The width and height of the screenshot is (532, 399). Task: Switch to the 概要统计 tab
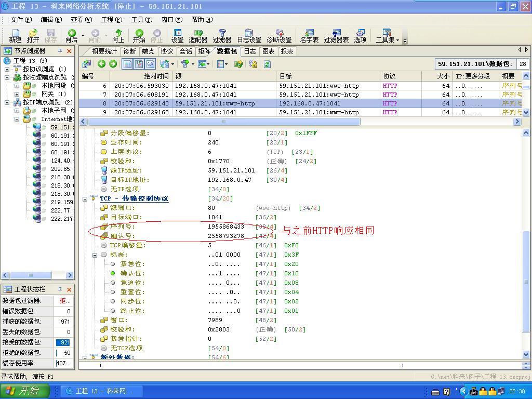pyautogui.click(x=104, y=51)
